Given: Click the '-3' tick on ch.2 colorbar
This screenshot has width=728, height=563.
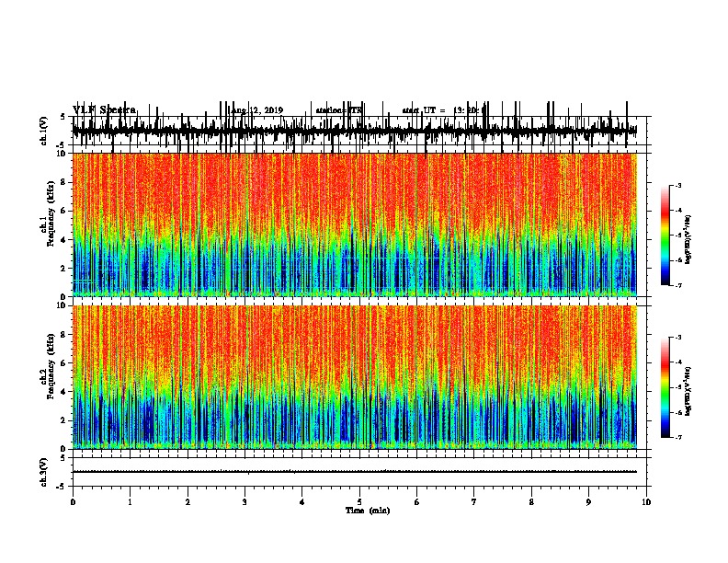Looking at the screenshot, I should [677, 338].
